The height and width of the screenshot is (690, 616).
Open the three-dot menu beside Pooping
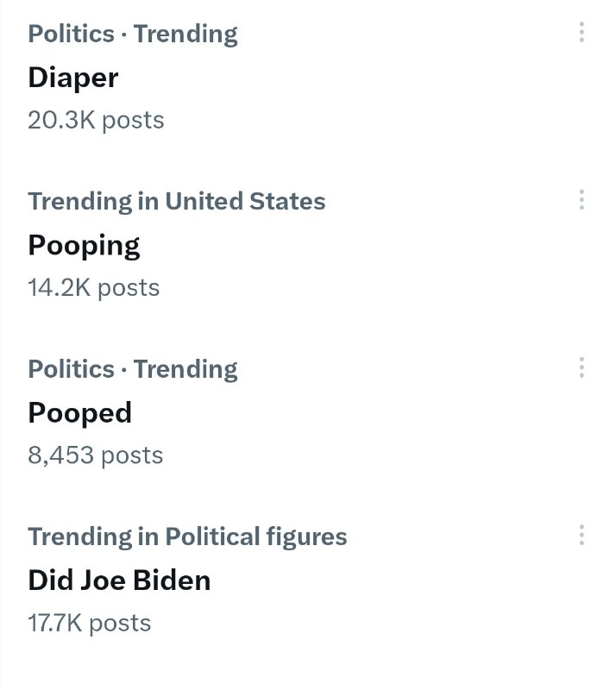pos(582,200)
